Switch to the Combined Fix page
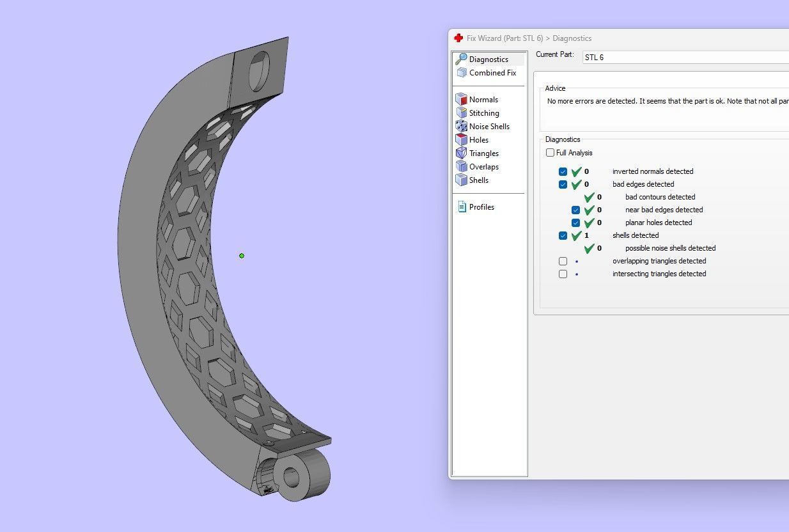Viewport: 789px width, 532px height. 489,73
